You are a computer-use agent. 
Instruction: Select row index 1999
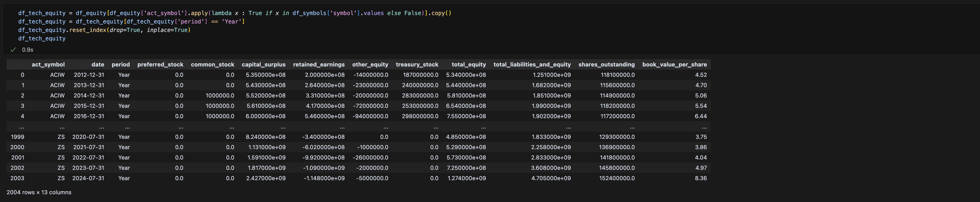(x=18, y=136)
